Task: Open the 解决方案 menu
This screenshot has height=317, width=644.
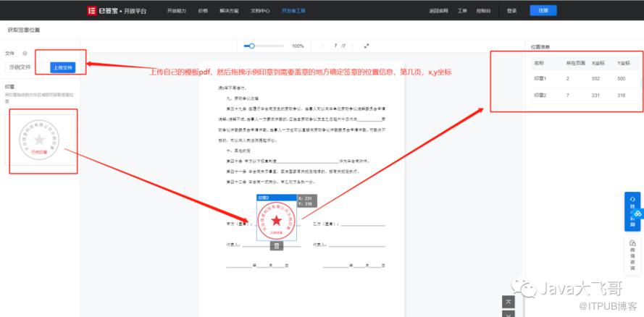Action: 230,12
